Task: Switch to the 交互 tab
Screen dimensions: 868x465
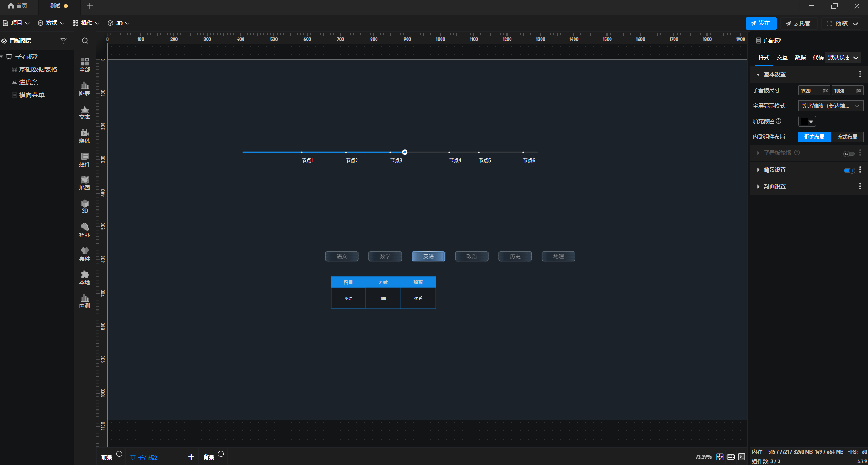Action: pos(782,58)
